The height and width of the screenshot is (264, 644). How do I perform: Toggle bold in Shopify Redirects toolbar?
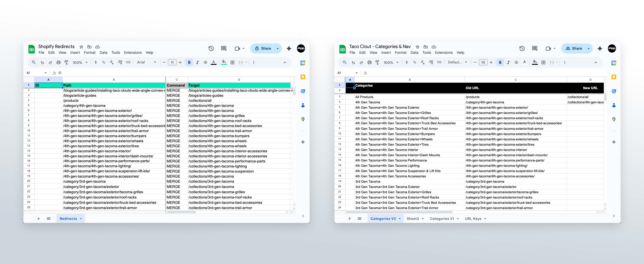click(x=189, y=62)
